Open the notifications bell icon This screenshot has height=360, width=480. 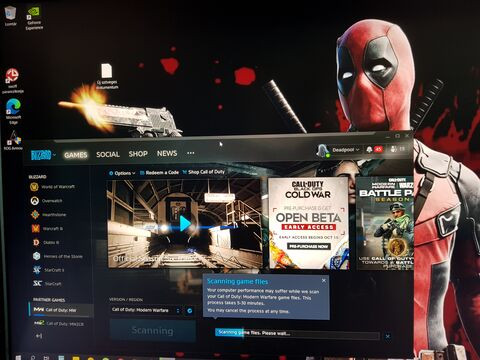369,149
